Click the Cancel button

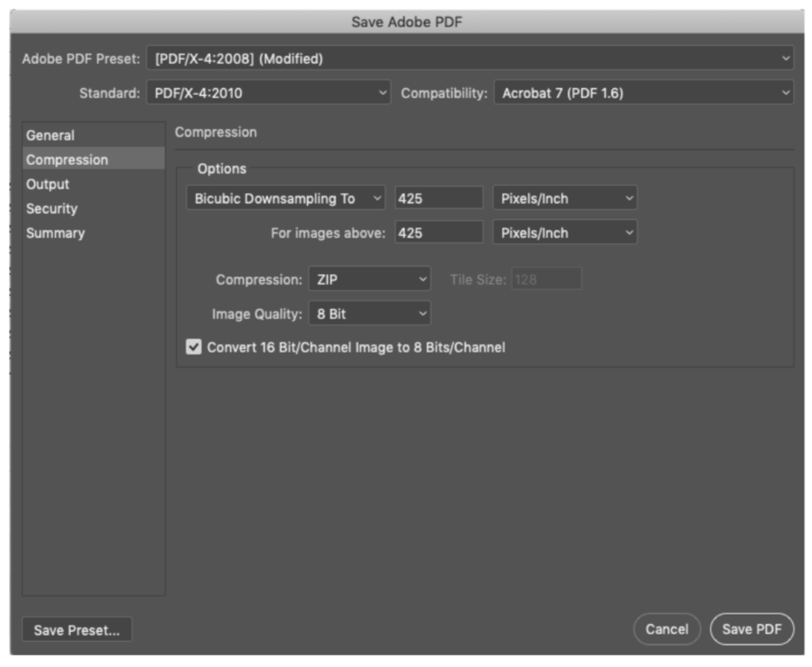click(667, 629)
